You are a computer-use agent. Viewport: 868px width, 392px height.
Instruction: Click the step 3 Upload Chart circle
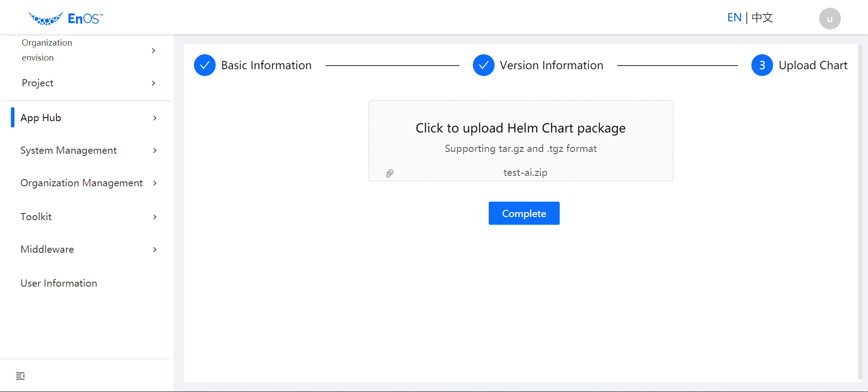(x=762, y=65)
